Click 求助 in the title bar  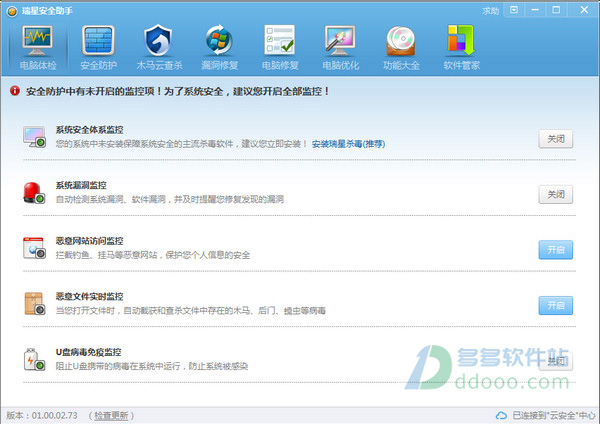(x=491, y=11)
